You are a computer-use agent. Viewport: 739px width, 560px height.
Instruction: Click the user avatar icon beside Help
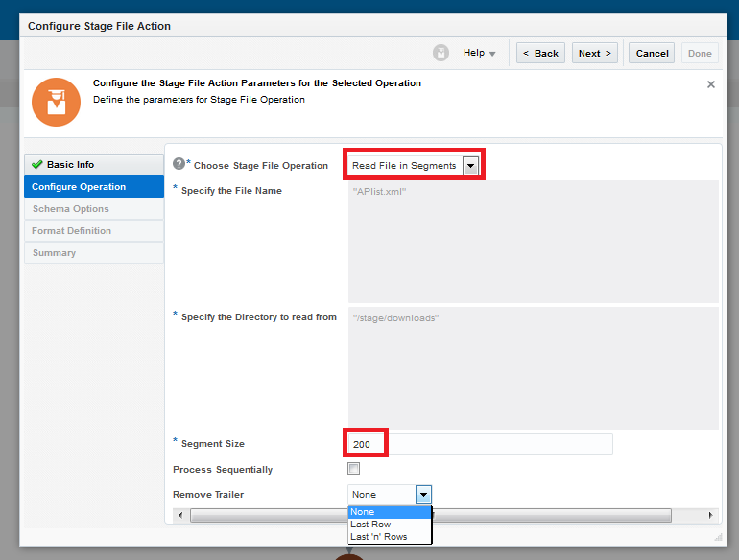(441, 53)
